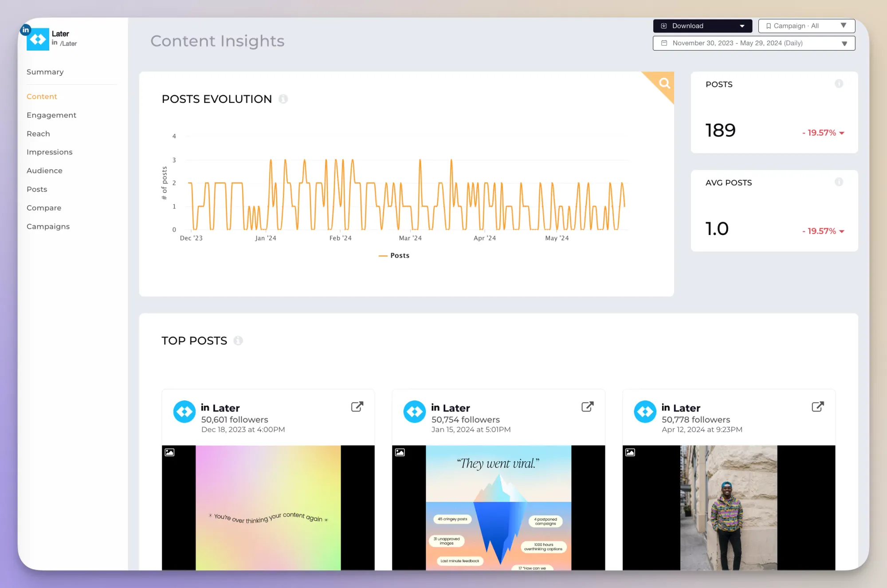Click the Avg Posts -19.57% down arrow
887x588 pixels.
pos(842,231)
